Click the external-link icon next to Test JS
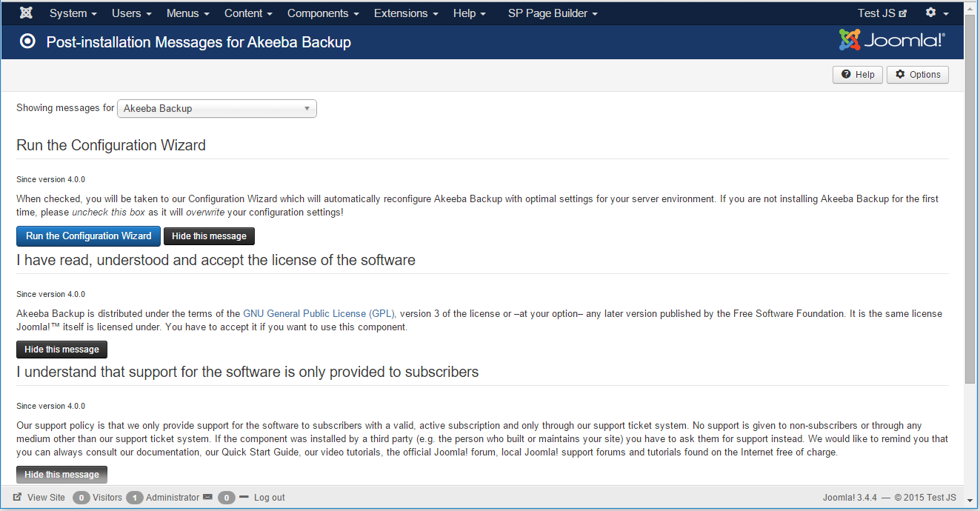 [x=902, y=12]
